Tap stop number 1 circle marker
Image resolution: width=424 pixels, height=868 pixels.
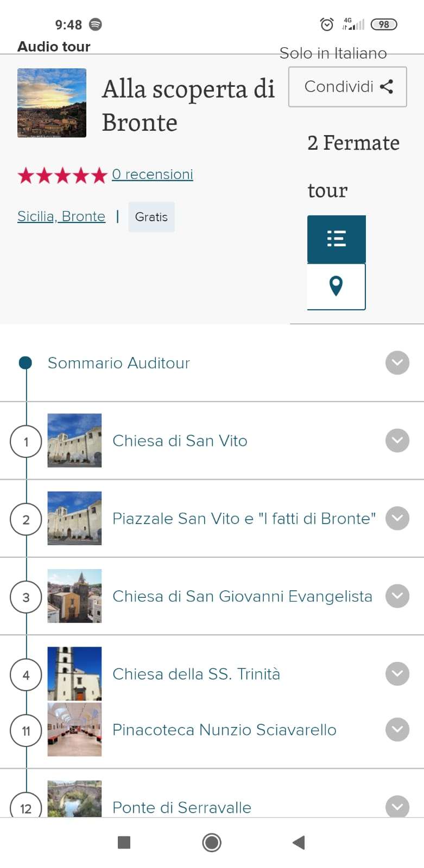coord(26,442)
